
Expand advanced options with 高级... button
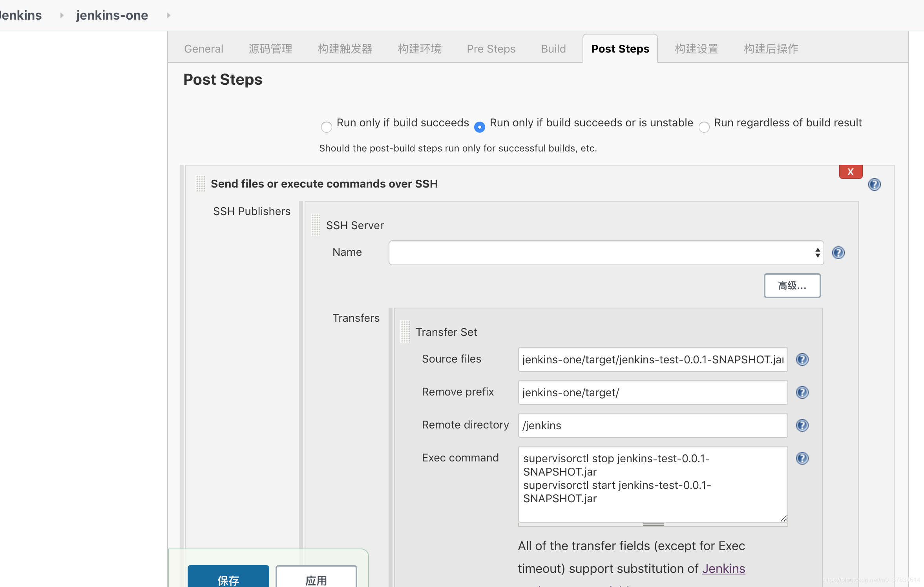(792, 286)
